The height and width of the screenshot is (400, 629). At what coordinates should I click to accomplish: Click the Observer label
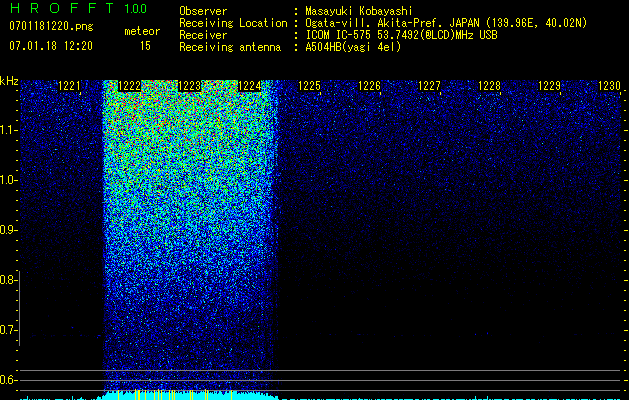tap(203, 11)
